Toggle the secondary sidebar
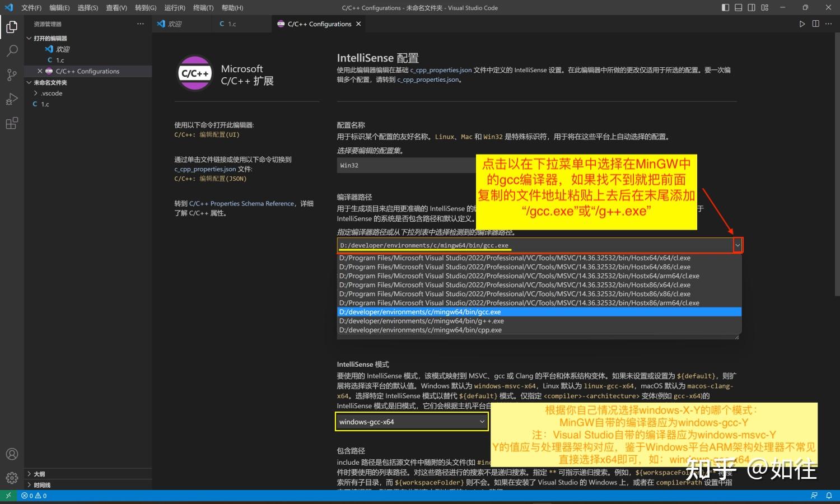Image resolution: width=840 pixels, height=504 pixels. (751, 7)
